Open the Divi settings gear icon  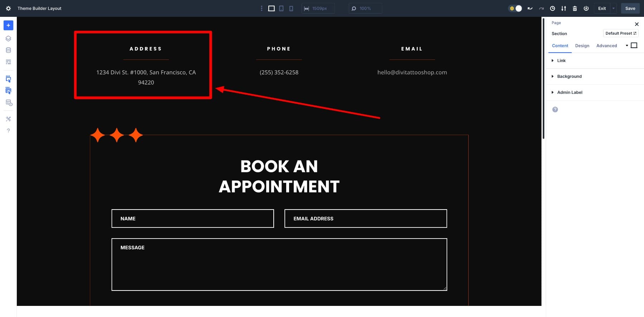coord(8,8)
